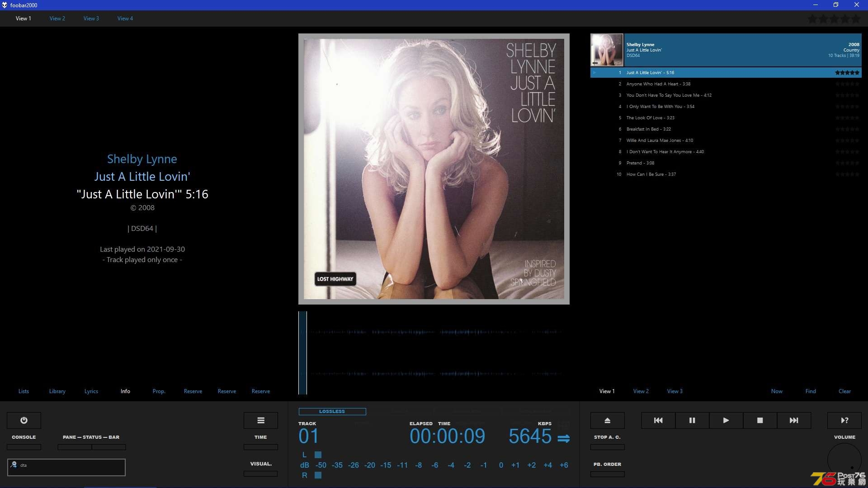The height and width of the screenshot is (488, 868).
Task: Rate The Look Of Love with stars
Action: (x=847, y=118)
